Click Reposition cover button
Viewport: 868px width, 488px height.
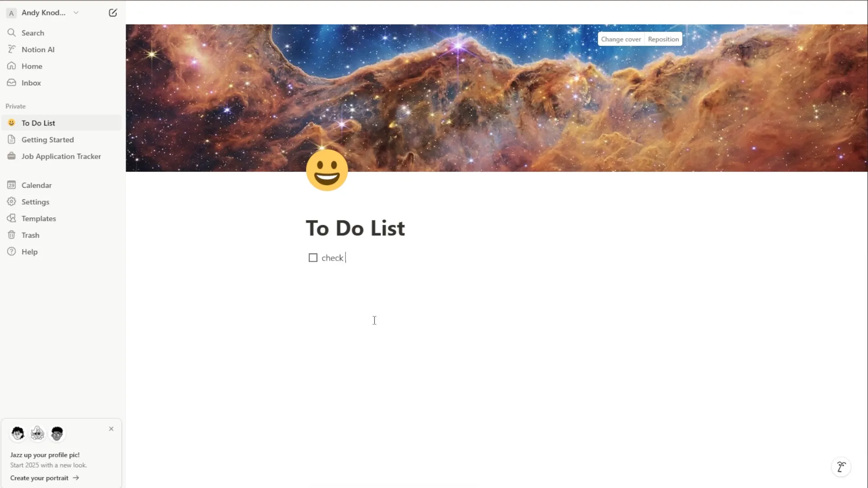pos(664,39)
